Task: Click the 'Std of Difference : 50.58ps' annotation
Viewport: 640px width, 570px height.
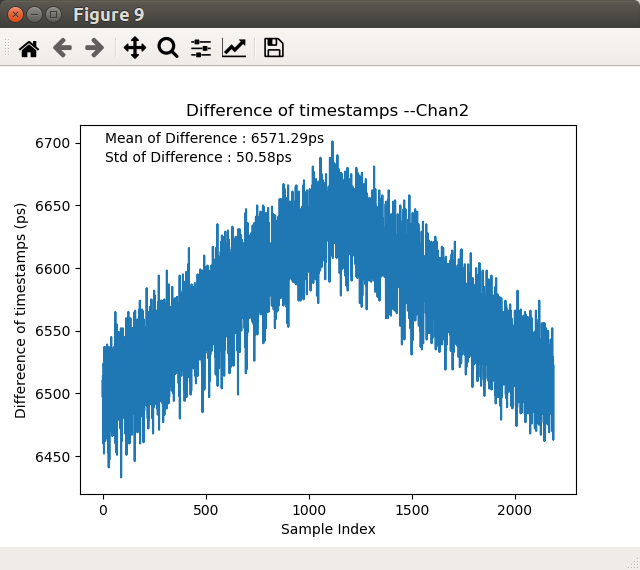Action: point(198,157)
